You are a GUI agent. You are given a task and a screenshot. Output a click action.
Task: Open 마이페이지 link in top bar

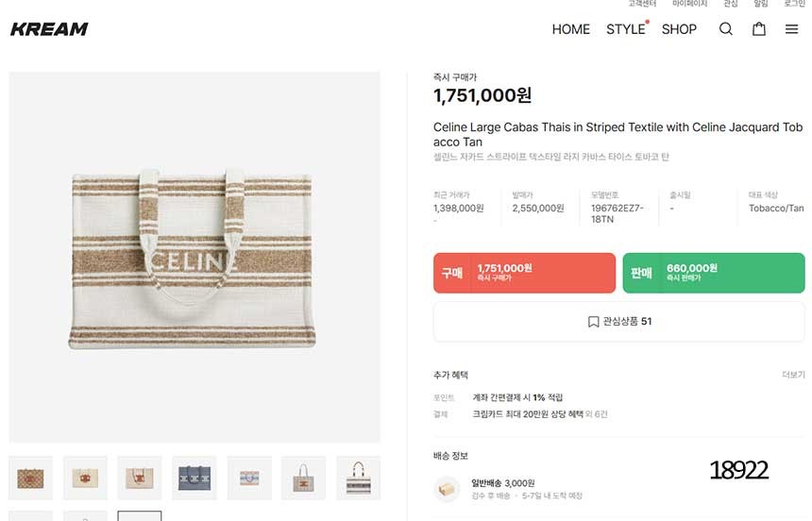pos(689,4)
